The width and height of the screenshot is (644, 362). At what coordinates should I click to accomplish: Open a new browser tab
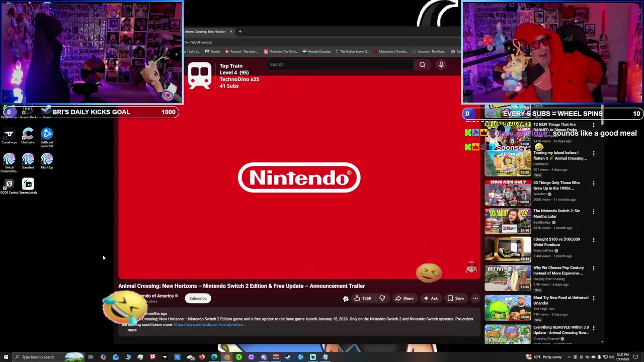[240, 32]
